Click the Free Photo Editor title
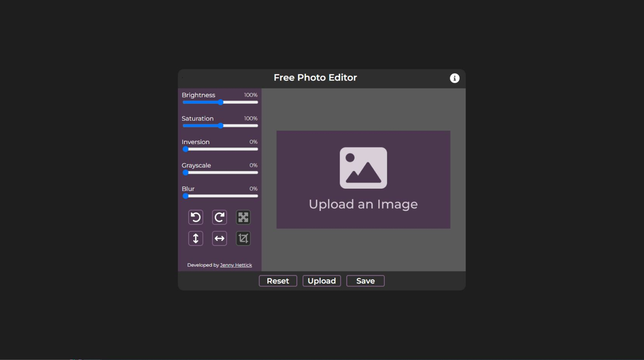 click(315, 78)
